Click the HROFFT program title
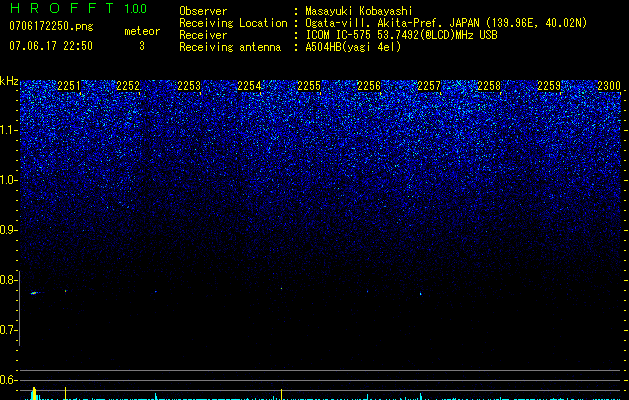This screenshot has width=629, height=400. [62, 8]
